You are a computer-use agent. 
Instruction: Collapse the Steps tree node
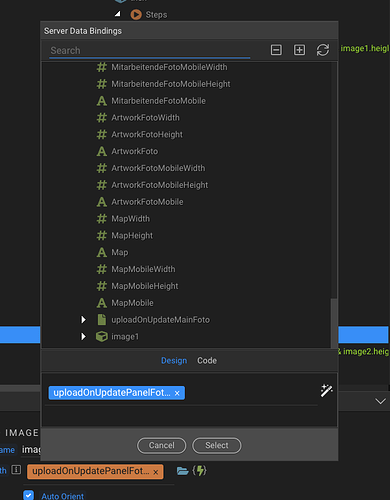point(117,14)
